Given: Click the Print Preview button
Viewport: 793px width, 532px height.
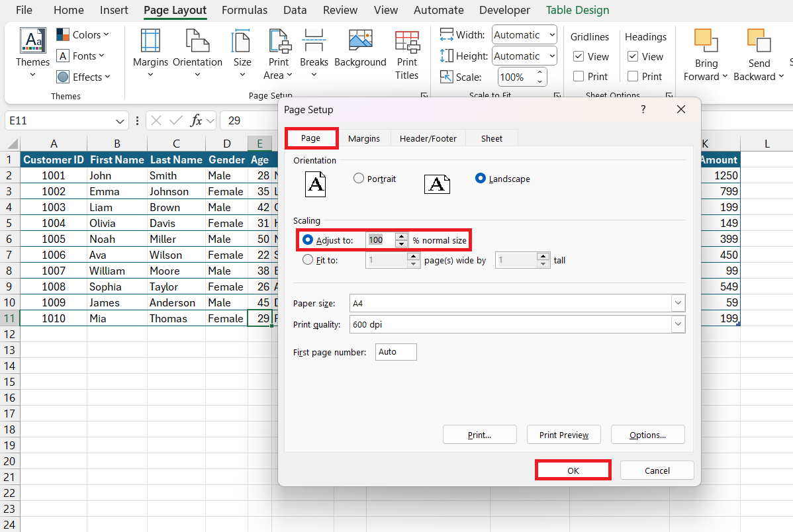Looking at the screenshot, I should pos(563,435).
